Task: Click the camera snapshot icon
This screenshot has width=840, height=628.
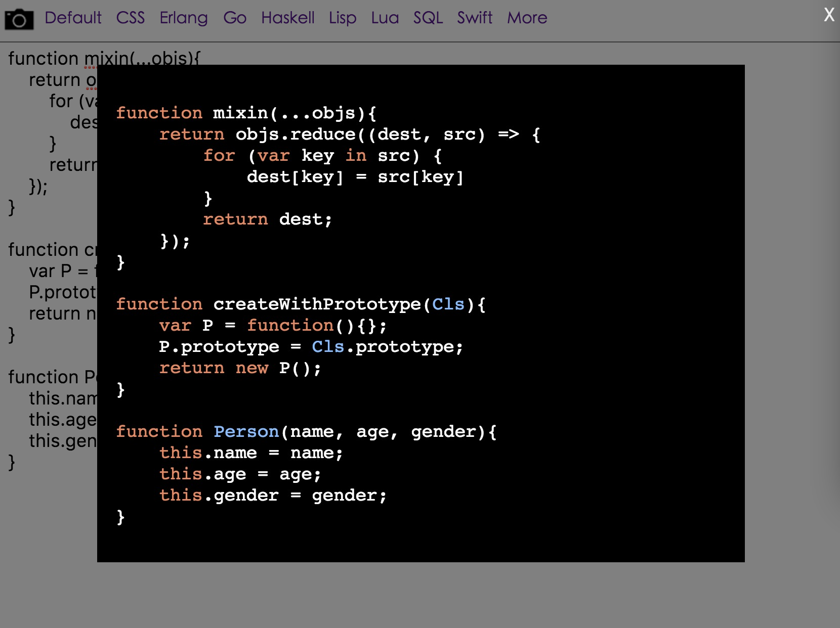Action: [19, 19]
